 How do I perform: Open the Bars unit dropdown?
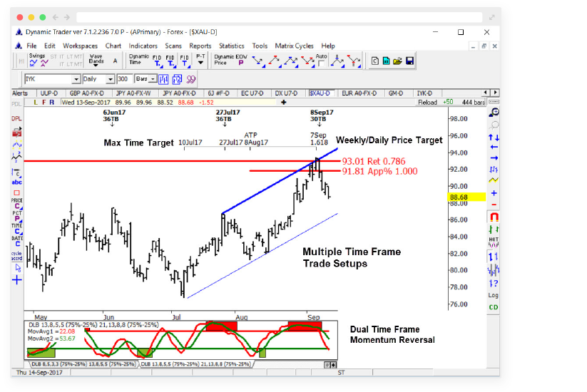click(x=153, y=79)
